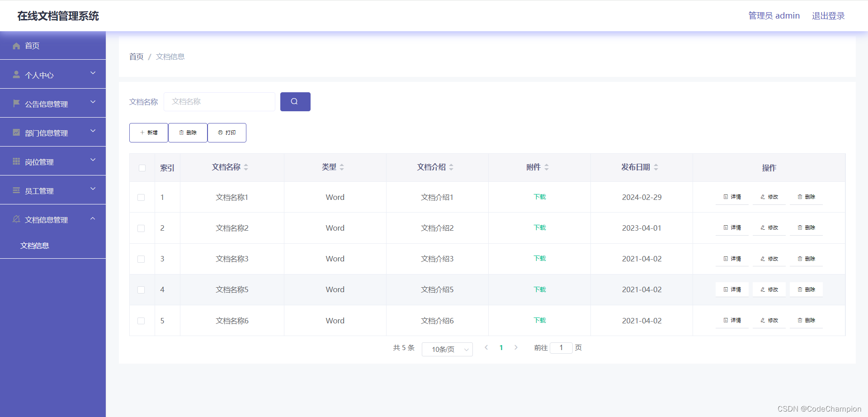This screenshot has width=868, height=417.
Task: Open the 10条/页 page size dropdown
Action: (447, 349)
